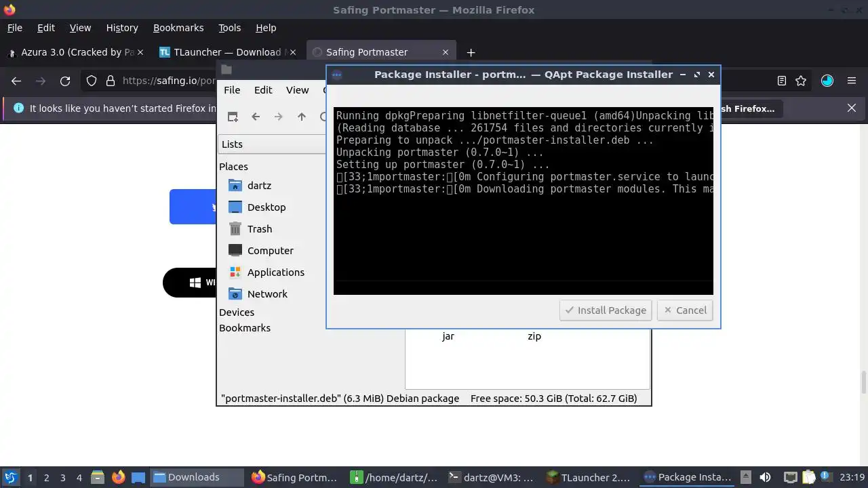Open Computer in the Places sidebar
The height and width of the screenshot is (488, 868).
pyautogui.click(x=270, y=250)
